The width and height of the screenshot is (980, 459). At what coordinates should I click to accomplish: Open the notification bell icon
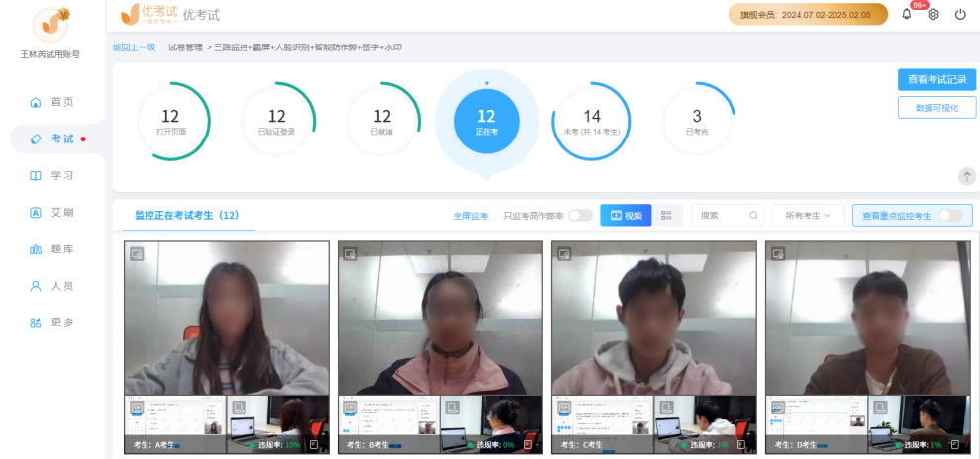906,15
